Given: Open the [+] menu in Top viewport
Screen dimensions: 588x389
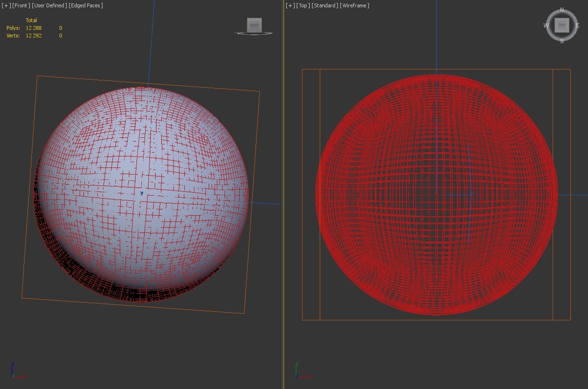Looking at the screenshot, I should [290, 5].
